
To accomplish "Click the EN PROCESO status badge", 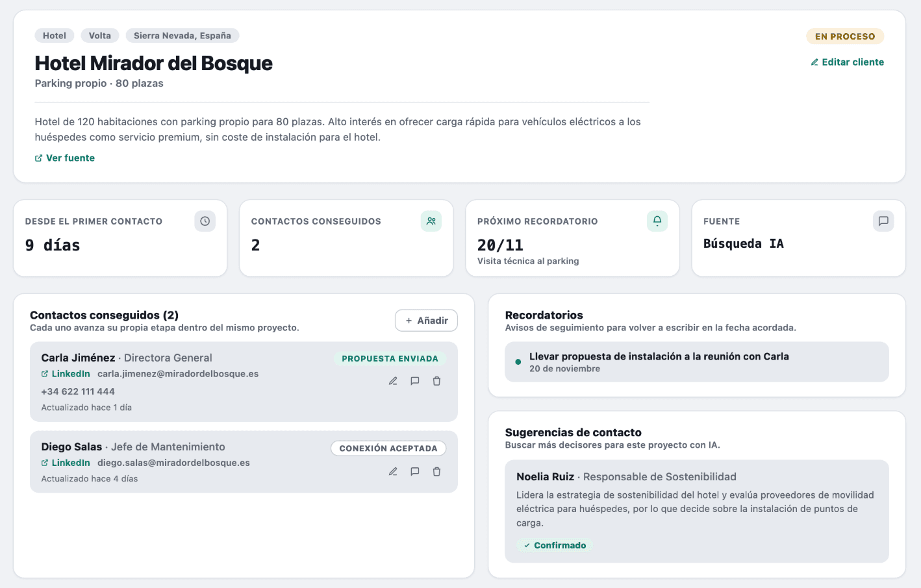I will (x=845, y=36).
